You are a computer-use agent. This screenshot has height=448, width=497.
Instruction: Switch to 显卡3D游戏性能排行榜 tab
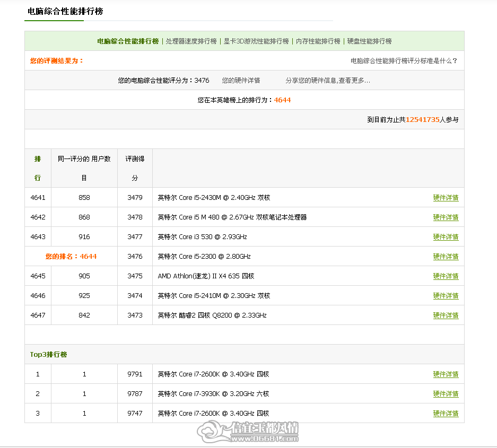[x=256, y=41]
